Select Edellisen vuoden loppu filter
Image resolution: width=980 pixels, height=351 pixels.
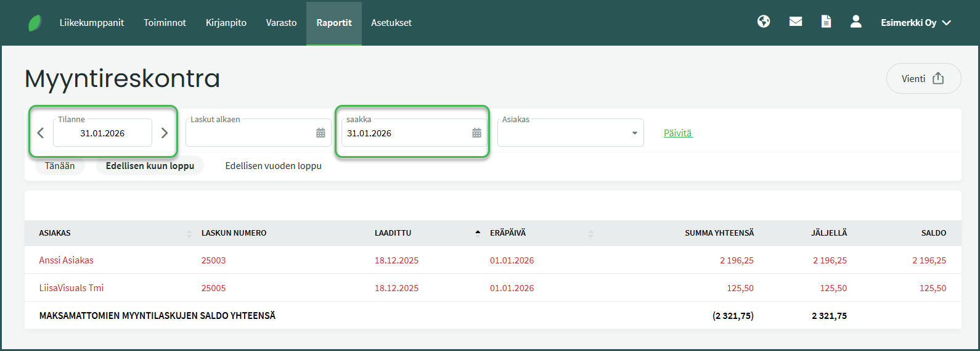pyautogui.click(x=273, y=166)
